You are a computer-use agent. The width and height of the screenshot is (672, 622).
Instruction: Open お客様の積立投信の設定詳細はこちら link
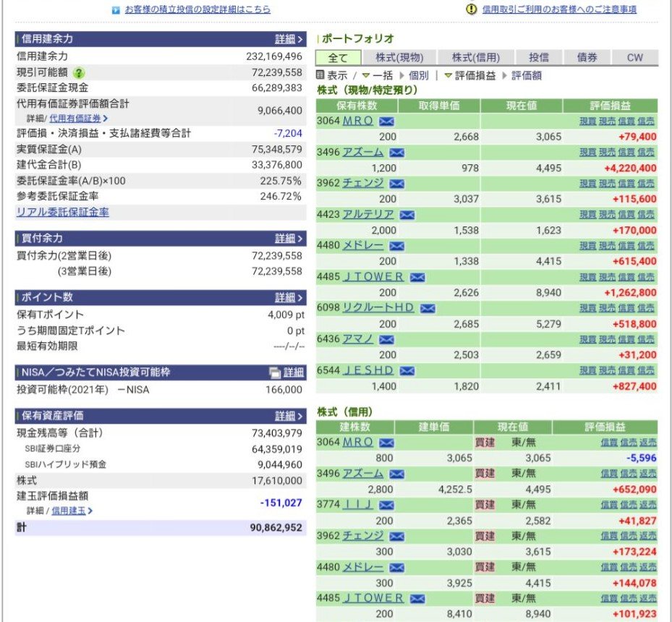[197, 9]
